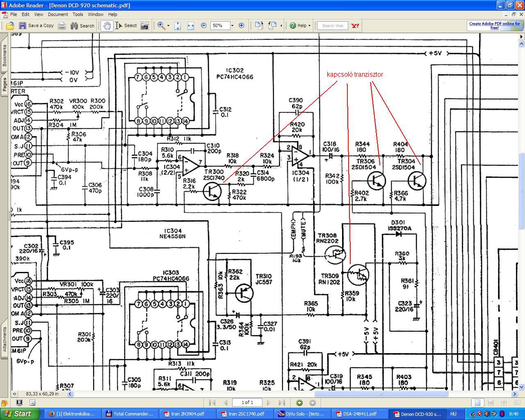Screen dimensions: 525x420
Task: Toggle full screen view from status bar
Action: 19,403
